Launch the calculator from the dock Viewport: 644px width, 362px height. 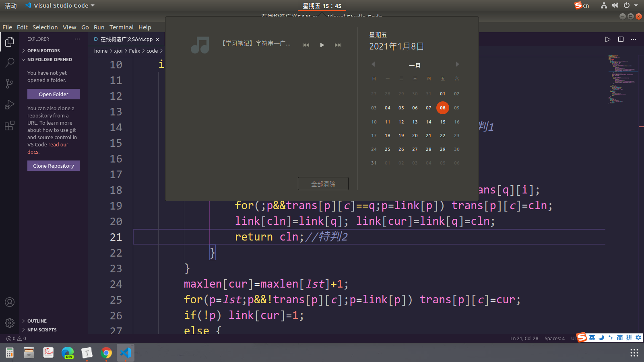(10, 353)
